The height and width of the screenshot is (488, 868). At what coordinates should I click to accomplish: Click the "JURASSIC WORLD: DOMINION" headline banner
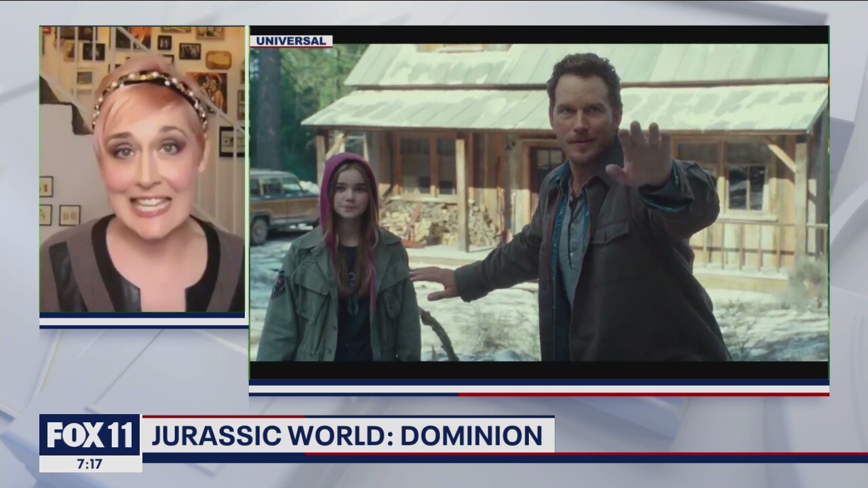(x=348, y=435)
